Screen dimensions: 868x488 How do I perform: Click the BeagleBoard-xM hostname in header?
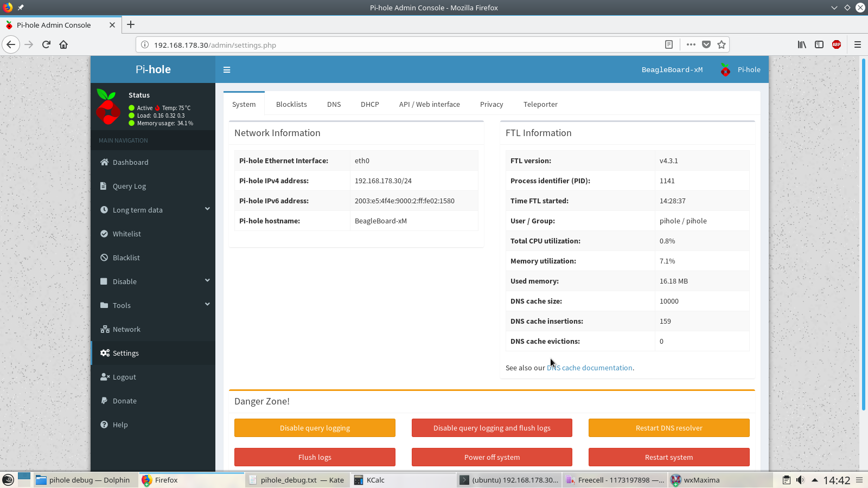(672, 69)
